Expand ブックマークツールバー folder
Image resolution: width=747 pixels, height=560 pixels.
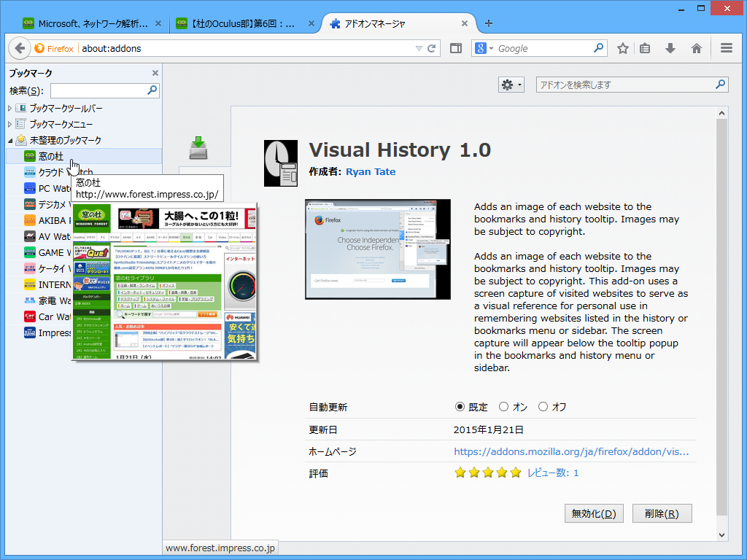tap(10, 109)
